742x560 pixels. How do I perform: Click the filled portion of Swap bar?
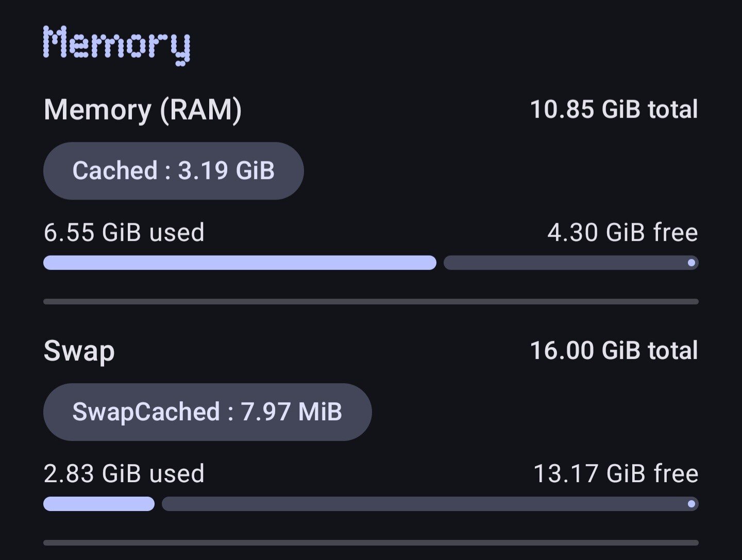click(99, 504)
